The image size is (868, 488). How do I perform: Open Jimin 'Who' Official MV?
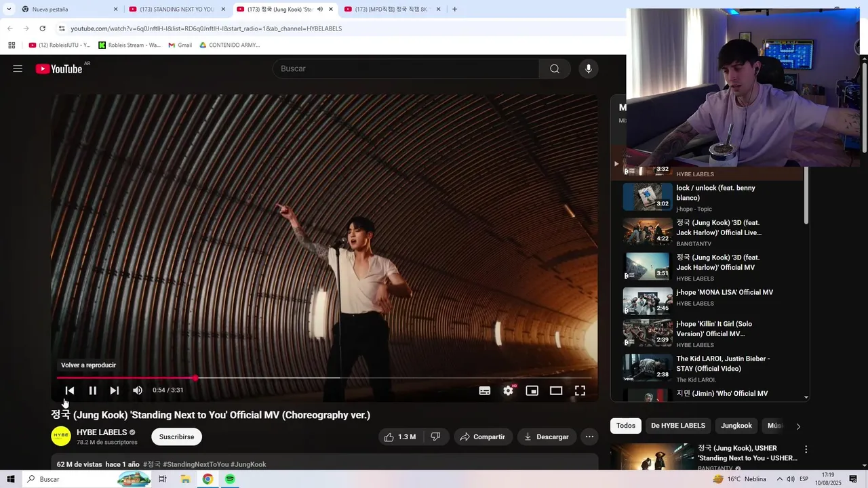pyautogui.click(x=722, y=394)
